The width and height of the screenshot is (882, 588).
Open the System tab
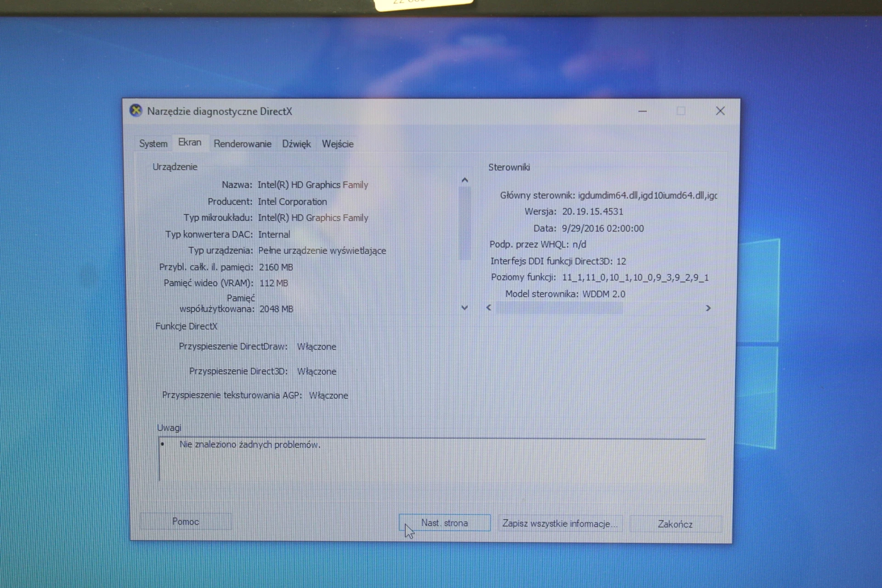coord(153,144)
